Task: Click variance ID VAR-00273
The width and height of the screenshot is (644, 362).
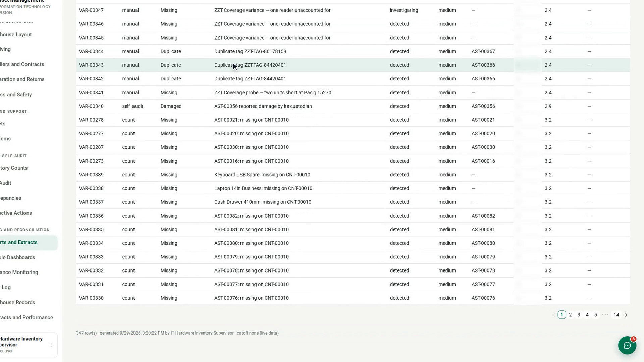Action: (91, 161)
